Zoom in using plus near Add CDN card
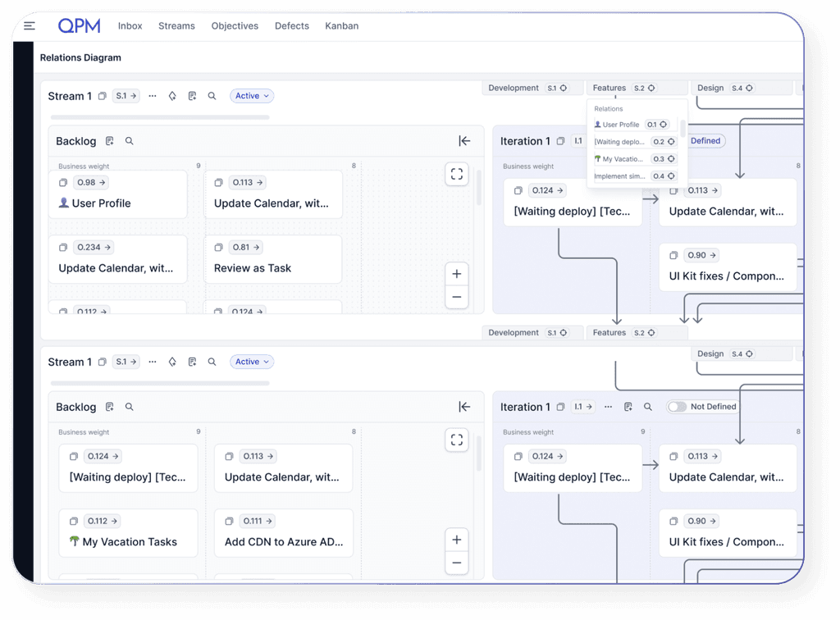The height and width of the screenshot is (620, 840). (457, 540)
